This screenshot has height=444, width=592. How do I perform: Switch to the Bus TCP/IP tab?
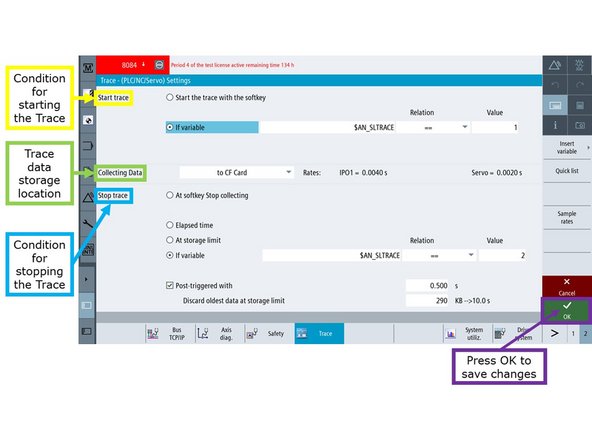coord(171,333)
